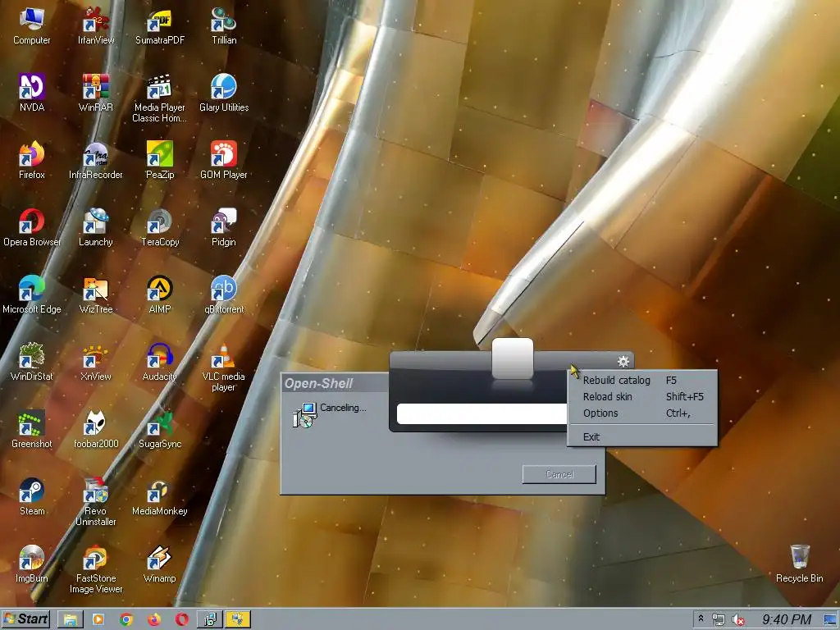Click the Launchy result icon placeholder
Image resolution: width=840 pixels, height=630 pixels.
point(513,358)
